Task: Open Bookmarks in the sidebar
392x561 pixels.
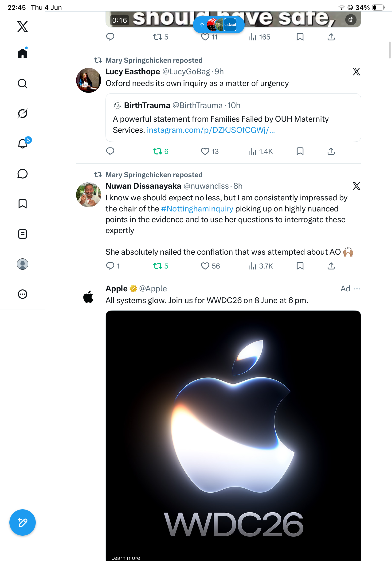Action: (x=23, y=203)
